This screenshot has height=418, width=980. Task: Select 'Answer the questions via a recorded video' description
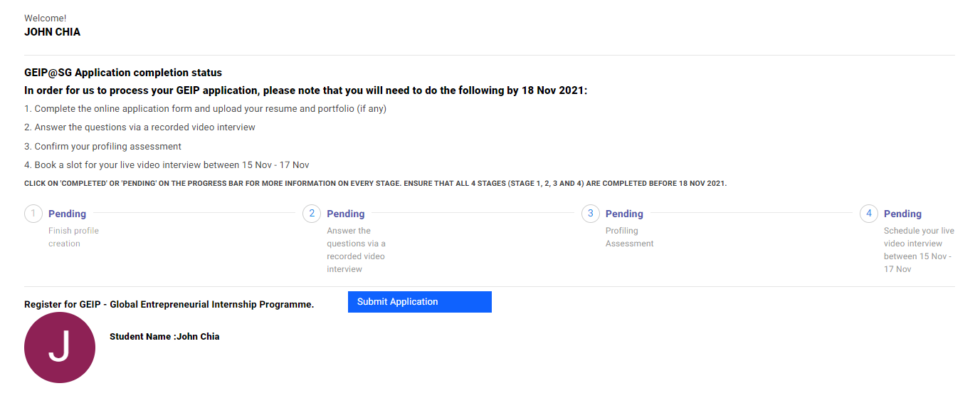click(356, 250)
